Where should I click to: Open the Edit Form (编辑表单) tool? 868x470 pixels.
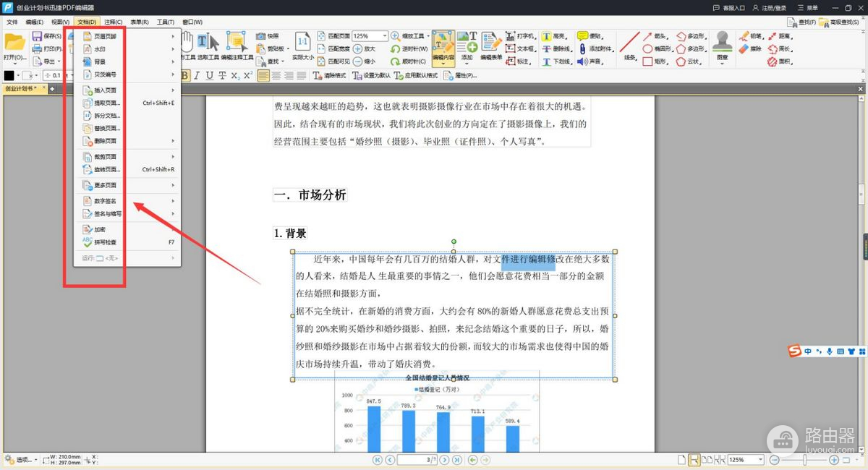point(492,45)
